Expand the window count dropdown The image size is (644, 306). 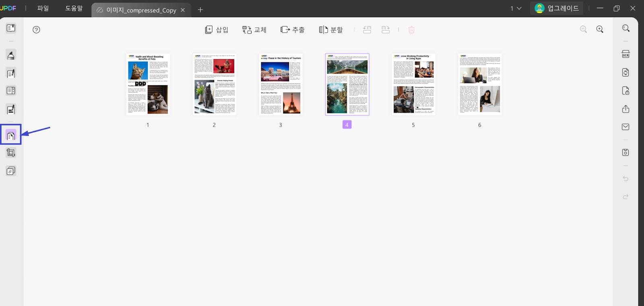516,8
